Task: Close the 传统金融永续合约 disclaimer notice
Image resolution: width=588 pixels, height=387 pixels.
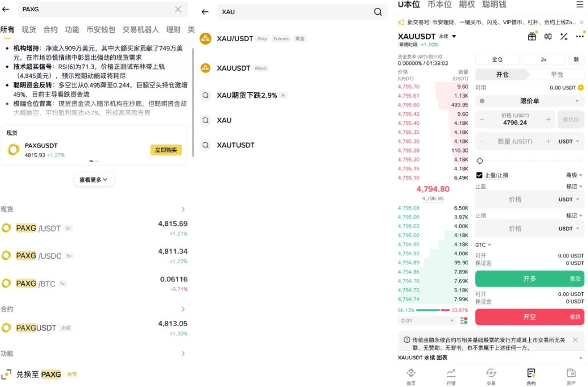Action: (575, 340)
